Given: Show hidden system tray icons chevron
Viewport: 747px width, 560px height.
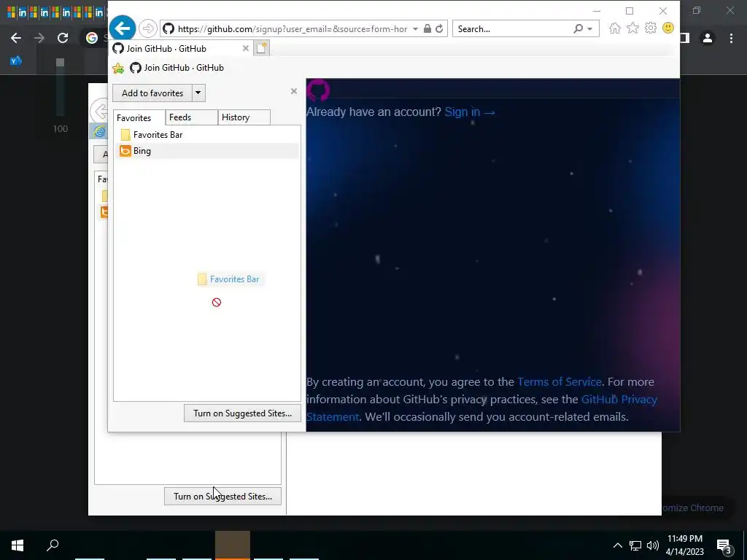Looking at the screenshot, I should click(617, 545).
